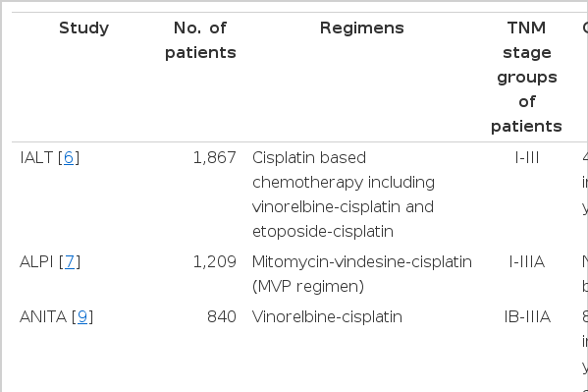Image resolution: width=588 pixels, height=392 pixels.
Task: Click the I-III stage cell
Action: 527,158
